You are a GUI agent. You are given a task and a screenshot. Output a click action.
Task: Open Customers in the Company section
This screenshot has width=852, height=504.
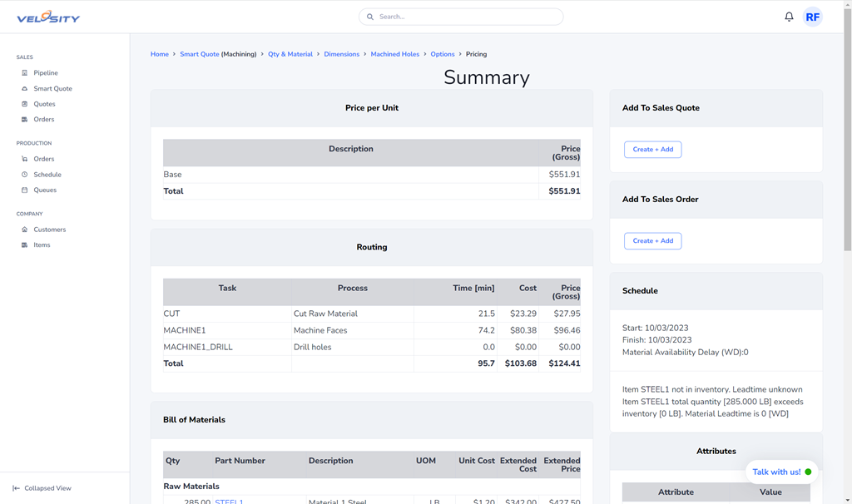[49, 230]
